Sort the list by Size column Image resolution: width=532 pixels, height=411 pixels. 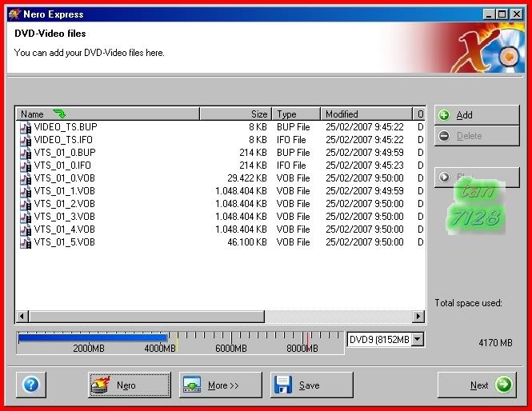pyautogui.click(x=236, y=114)
